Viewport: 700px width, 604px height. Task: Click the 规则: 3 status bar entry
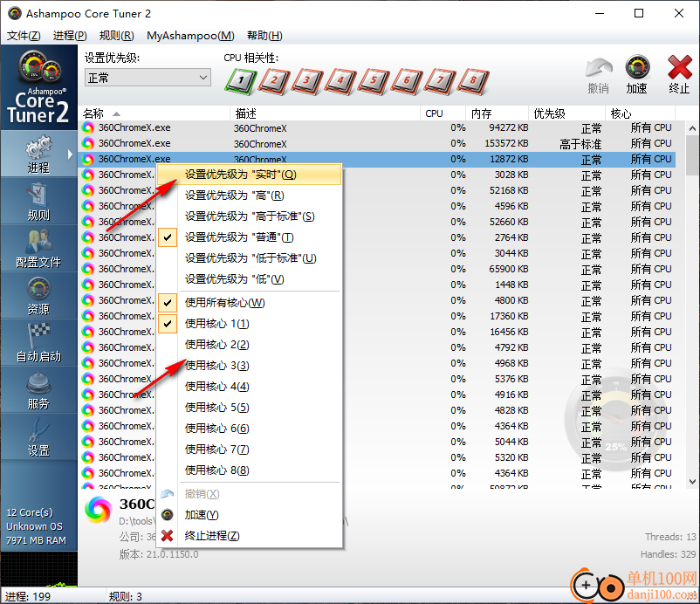coord(126,596)
